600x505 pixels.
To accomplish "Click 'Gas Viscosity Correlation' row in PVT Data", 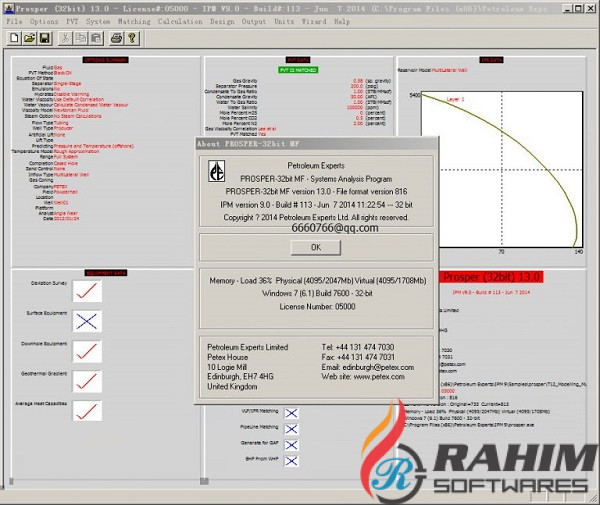I will (240, 129).
